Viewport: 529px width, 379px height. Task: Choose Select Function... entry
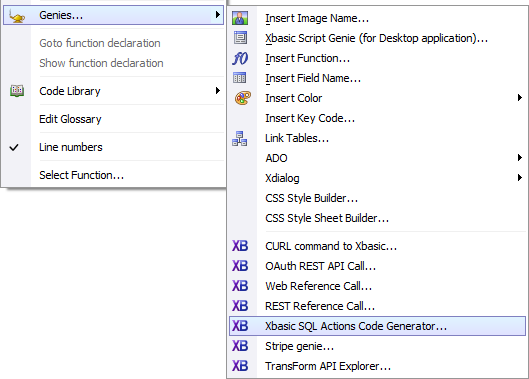coord(113,175)
